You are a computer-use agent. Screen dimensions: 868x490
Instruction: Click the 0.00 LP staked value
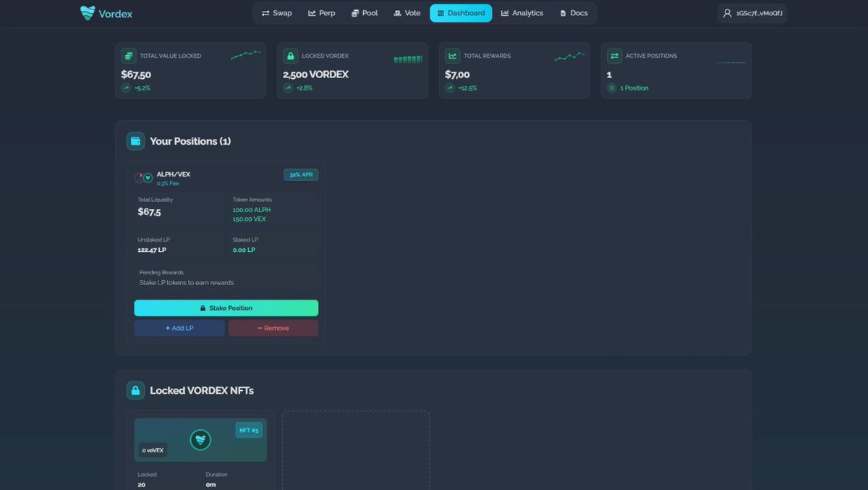click(x=244, y=250)
